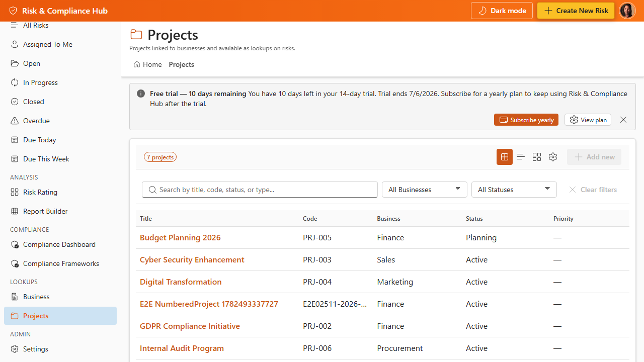Click the Add new button
The width and height of the screenshot is (644, 362).
pyautogui.click(x=594, y=157)
